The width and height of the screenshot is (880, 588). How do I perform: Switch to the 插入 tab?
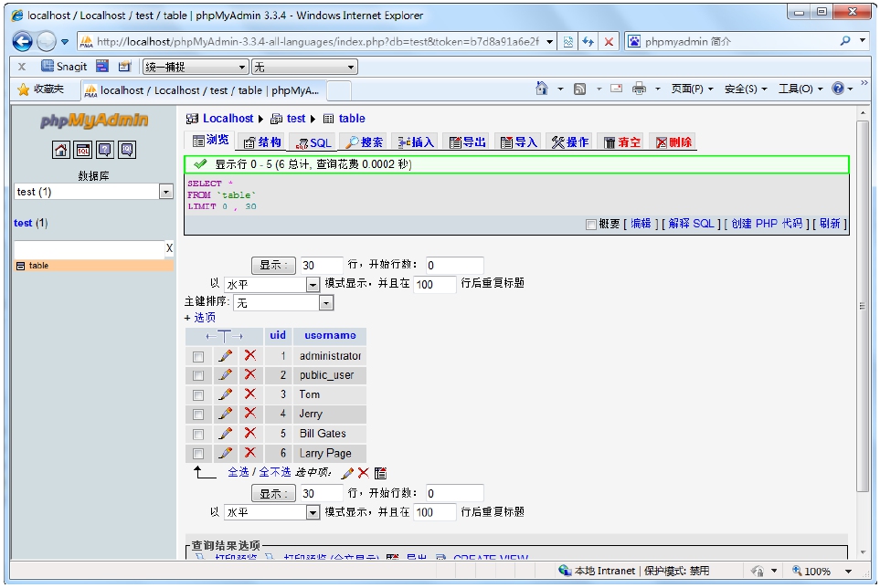(416, 142)
